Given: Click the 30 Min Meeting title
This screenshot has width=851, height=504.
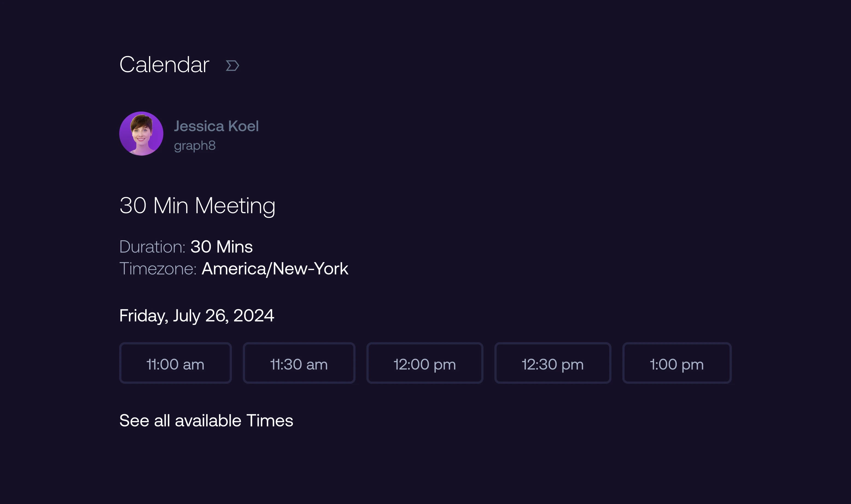Looking at the screenshot, I should click(x=197, y=205).
